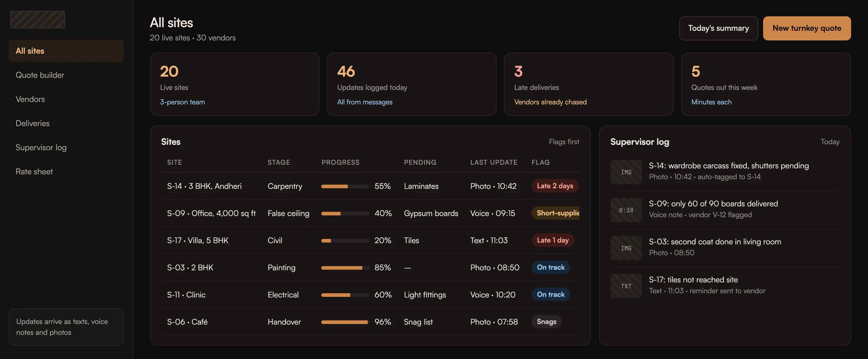Click the New turnkey quote button
Viewport: 868px width, 359px height.
[807, 28]
